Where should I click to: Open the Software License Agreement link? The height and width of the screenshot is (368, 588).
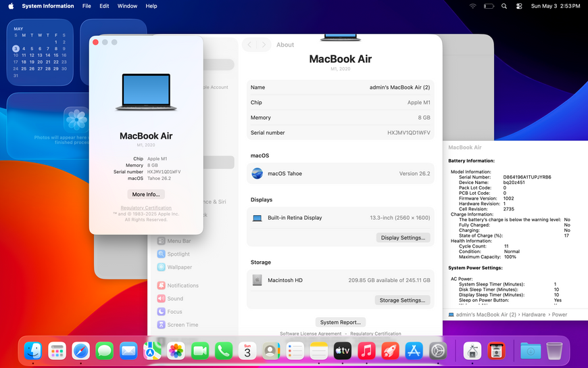310,333
